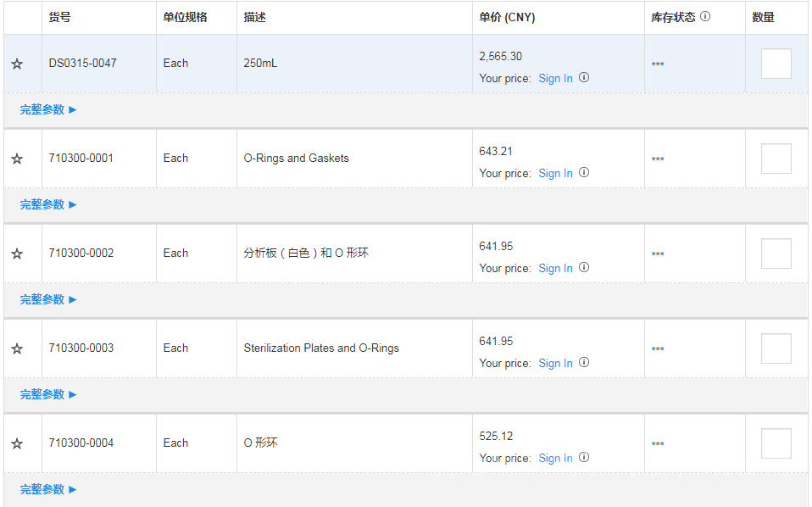Click info icon beside 库存状态 header
Image resolution: width=812 pixels, height=507 pixels.
pos(705,16)
